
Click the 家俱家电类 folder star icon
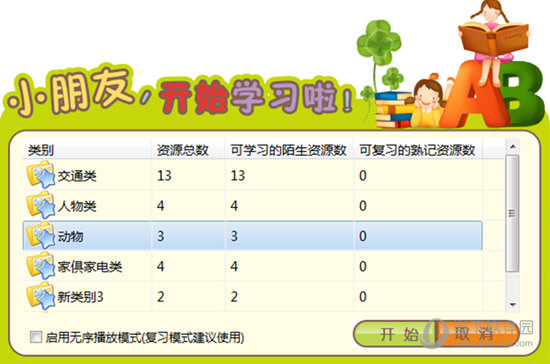coord(41,266)
